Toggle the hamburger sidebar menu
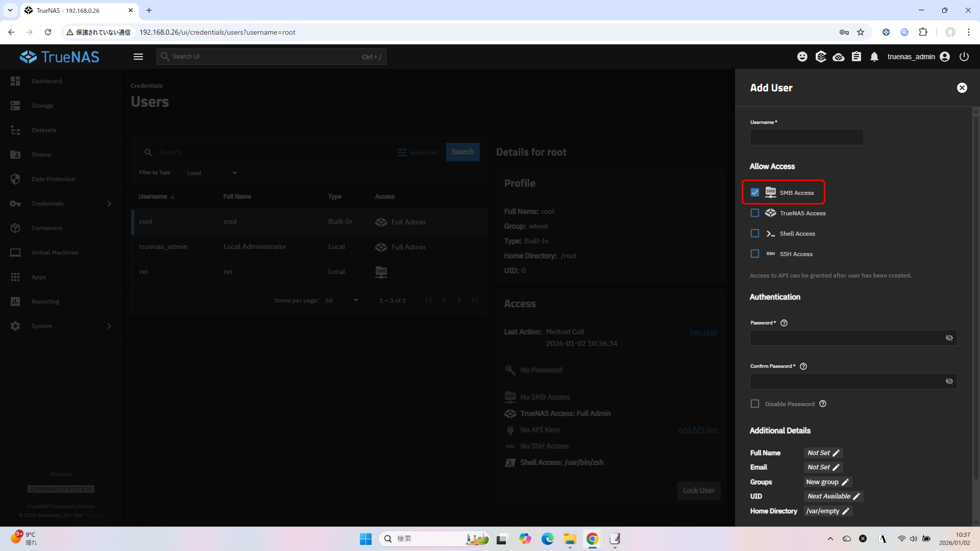 138,57
